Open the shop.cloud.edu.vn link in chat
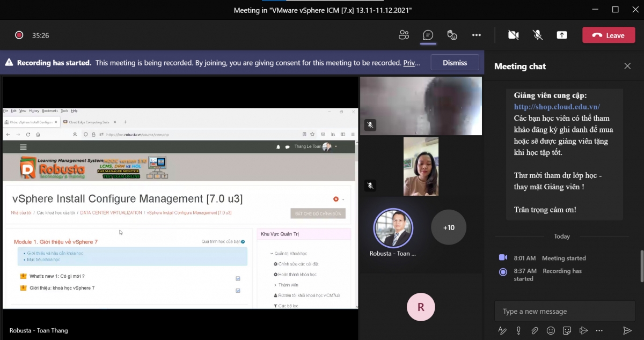Image resolution: width=644 pixels, height=340 pixels. point(557,107)
